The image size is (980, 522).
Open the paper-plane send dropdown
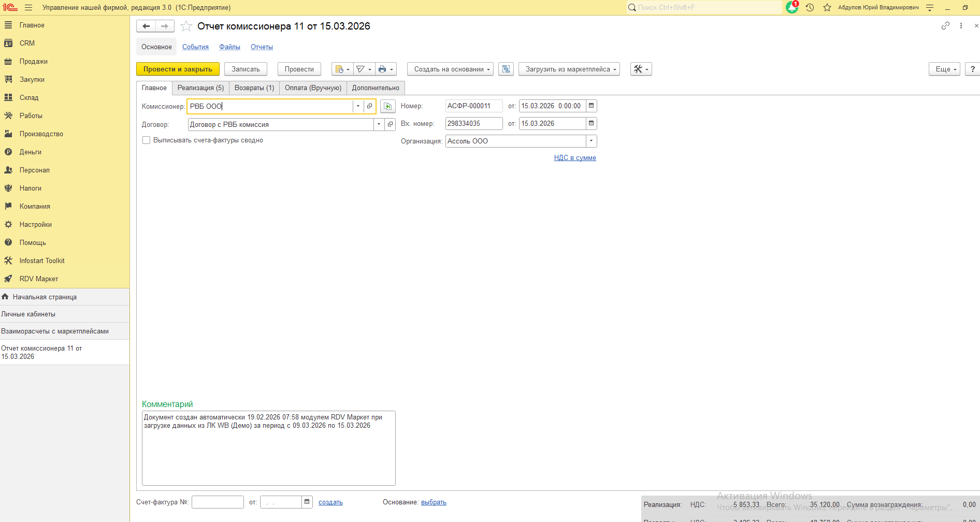(x=364, y=69)
